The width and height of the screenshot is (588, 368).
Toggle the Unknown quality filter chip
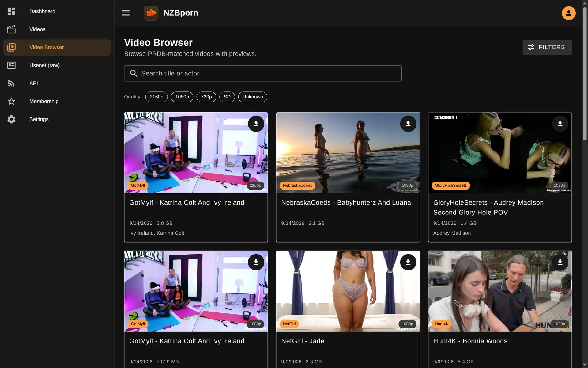click(x=253, y=97)
